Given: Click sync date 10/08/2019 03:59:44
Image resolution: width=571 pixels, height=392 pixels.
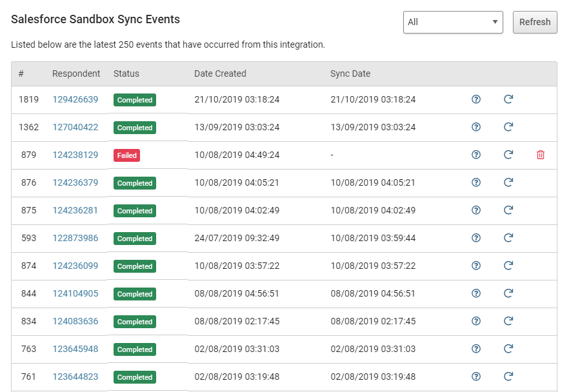Looking at the screenshot, I should [x=373, y=238].
